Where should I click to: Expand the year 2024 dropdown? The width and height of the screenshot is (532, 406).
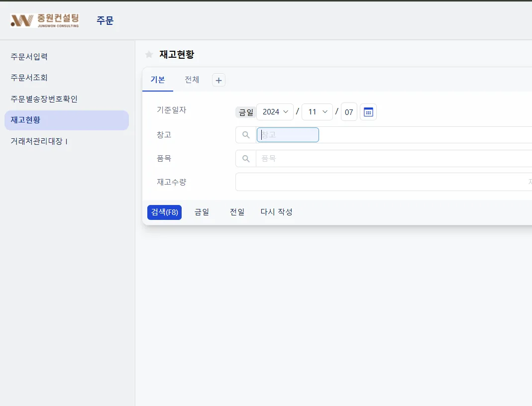click(275, 112)
